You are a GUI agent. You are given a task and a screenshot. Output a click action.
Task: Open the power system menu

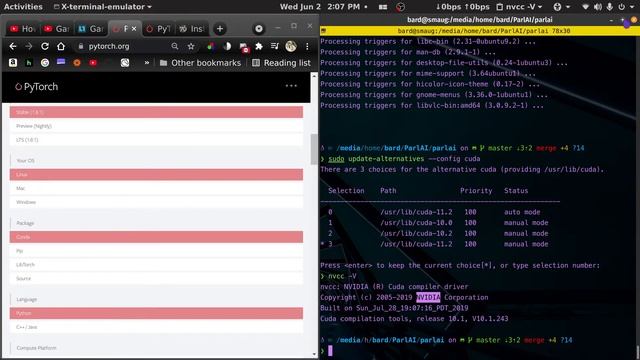coord(625,7)
